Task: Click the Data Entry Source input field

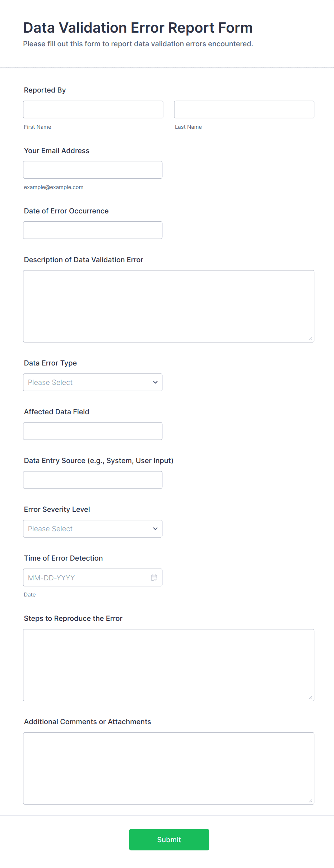Action: click(93, 480)
